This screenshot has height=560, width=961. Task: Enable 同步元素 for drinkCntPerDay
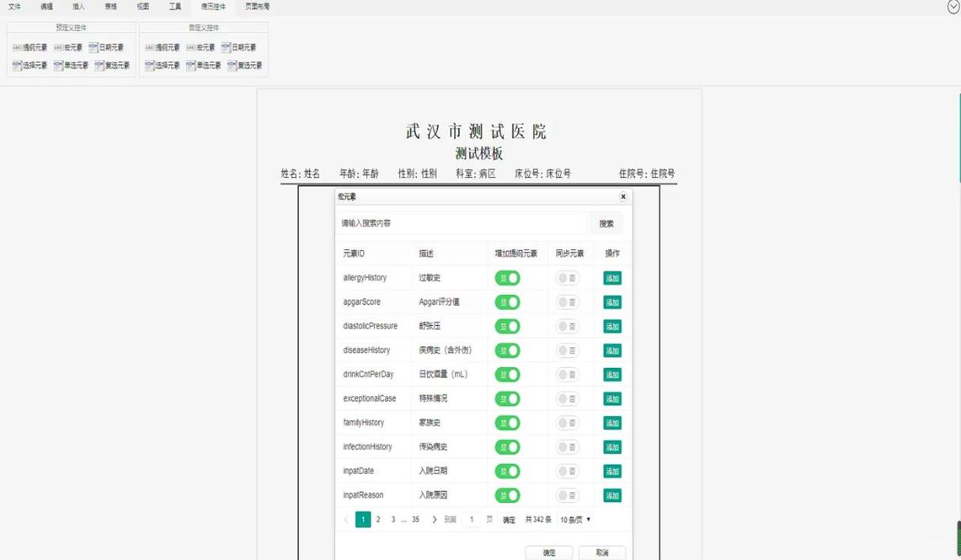coord(567,374)
